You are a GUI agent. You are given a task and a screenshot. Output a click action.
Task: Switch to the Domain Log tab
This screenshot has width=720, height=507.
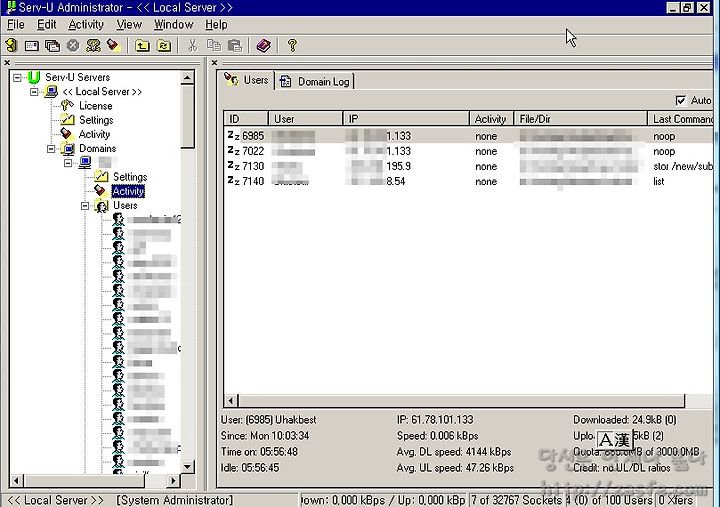(x=315, y=81)
